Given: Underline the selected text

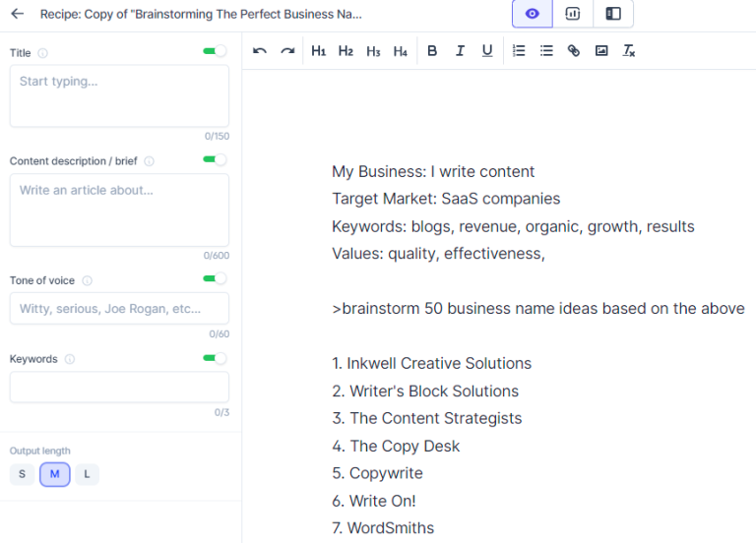Looking at the screenshot, I should tap(487, 51).
